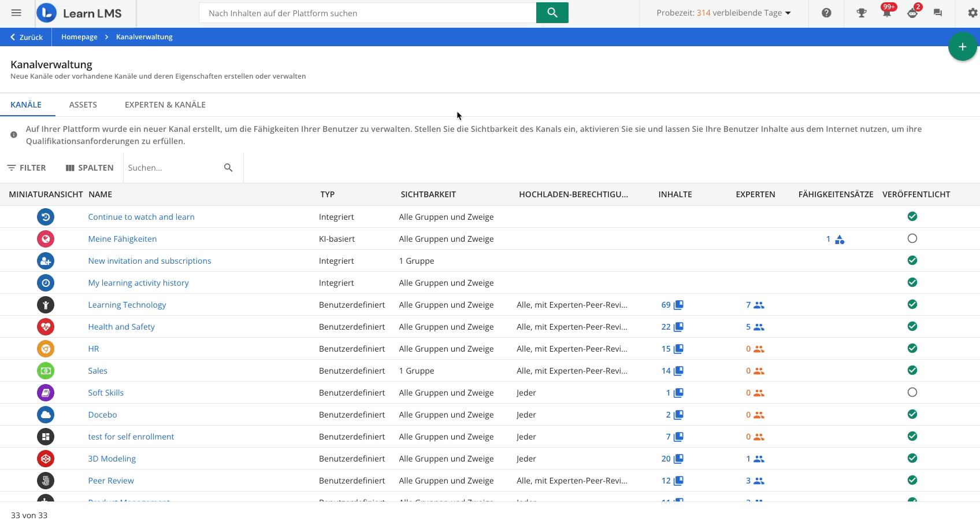
Task: Open the hamburger main menu
Action: click(x=16, y=13)
